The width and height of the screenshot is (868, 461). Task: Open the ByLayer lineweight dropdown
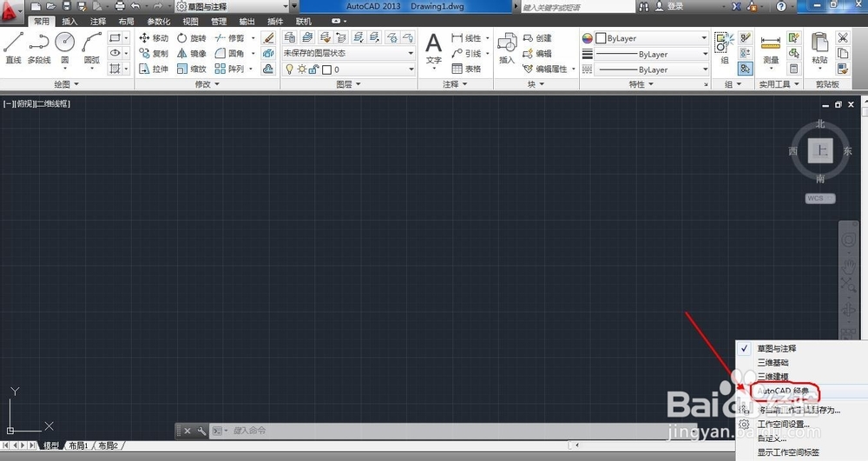(x=652, y=54)
